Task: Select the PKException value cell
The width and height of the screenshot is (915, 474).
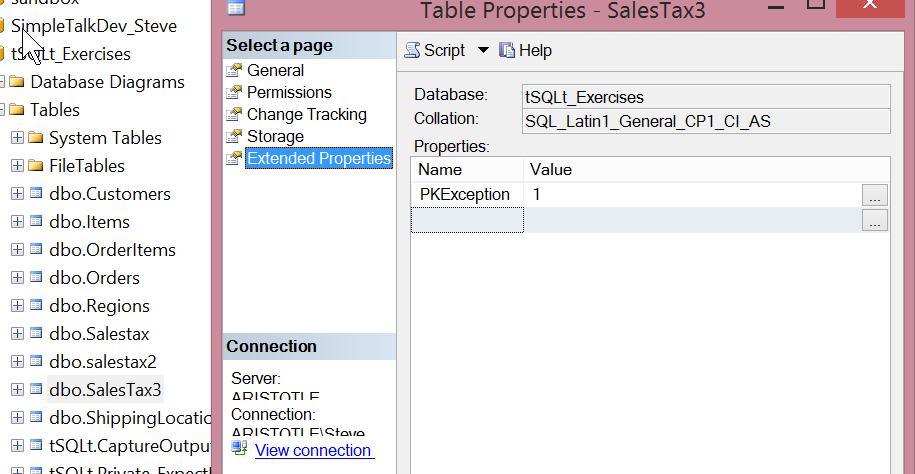Action: 692,195
